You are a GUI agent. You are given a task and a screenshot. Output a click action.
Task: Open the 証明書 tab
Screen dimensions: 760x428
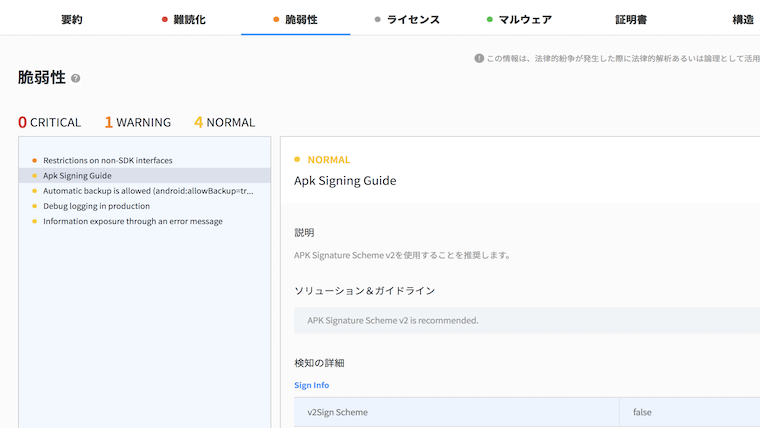pos(631,19)
